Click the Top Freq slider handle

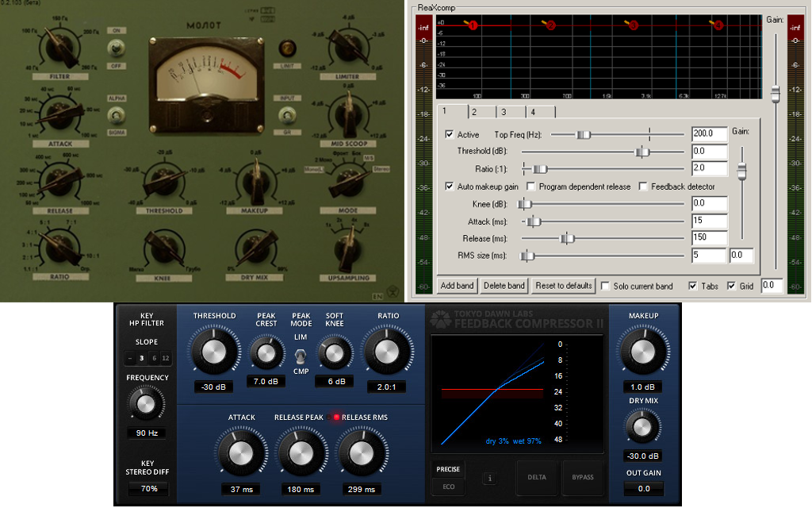pos(583,135)
